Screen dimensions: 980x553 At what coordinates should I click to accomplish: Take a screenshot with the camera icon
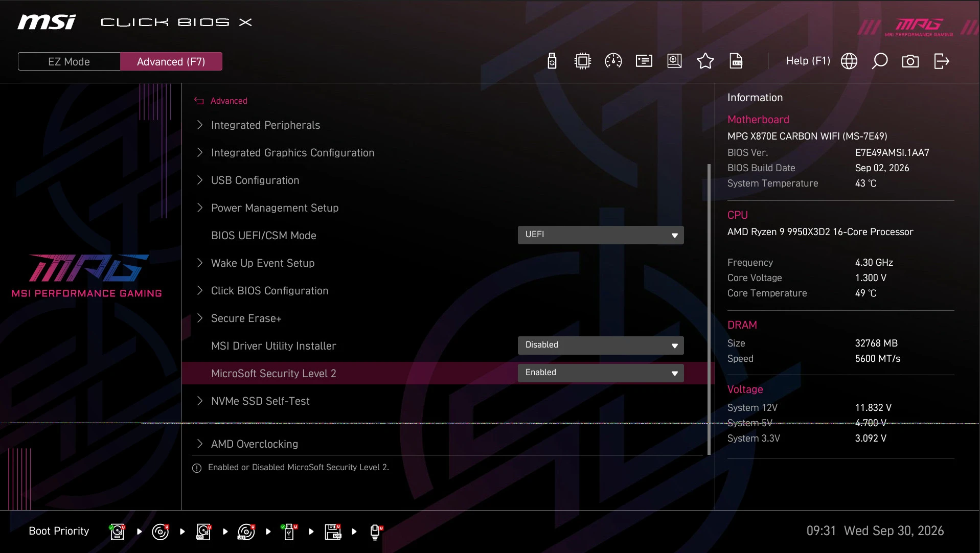point(910,61)
